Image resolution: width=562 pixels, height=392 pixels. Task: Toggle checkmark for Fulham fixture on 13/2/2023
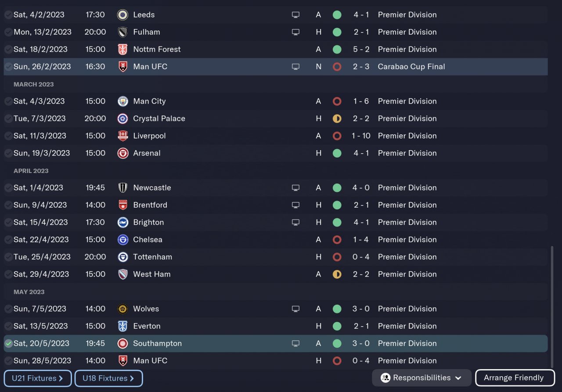tap(8, 32)
